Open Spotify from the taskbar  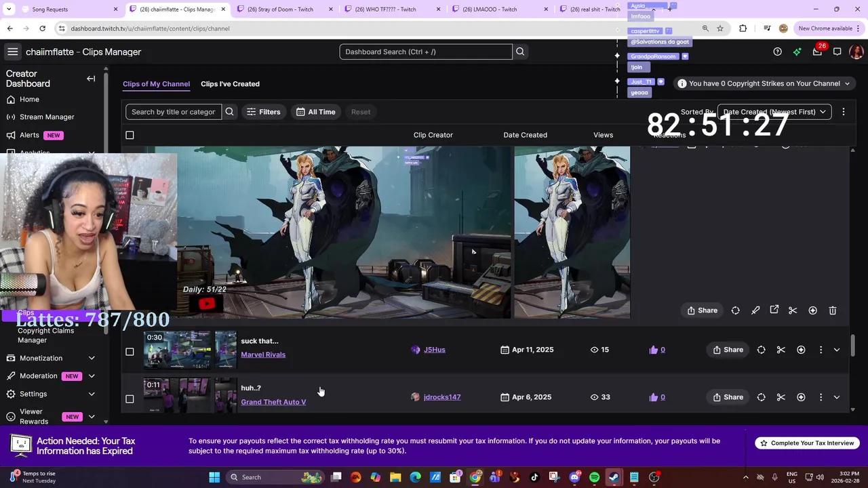[x=595, y=477]
